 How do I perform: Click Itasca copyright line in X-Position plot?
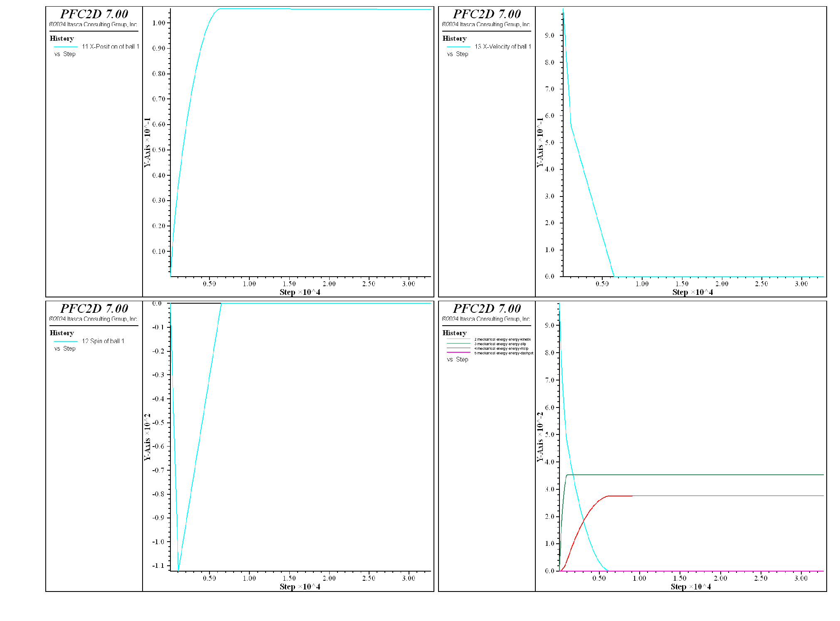click(93, 25)
